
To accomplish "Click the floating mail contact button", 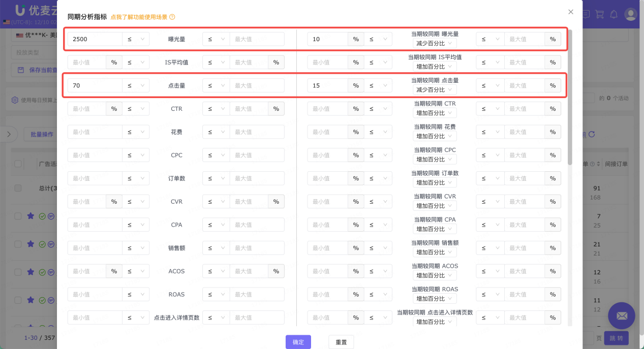I will [x=621, y=315].
